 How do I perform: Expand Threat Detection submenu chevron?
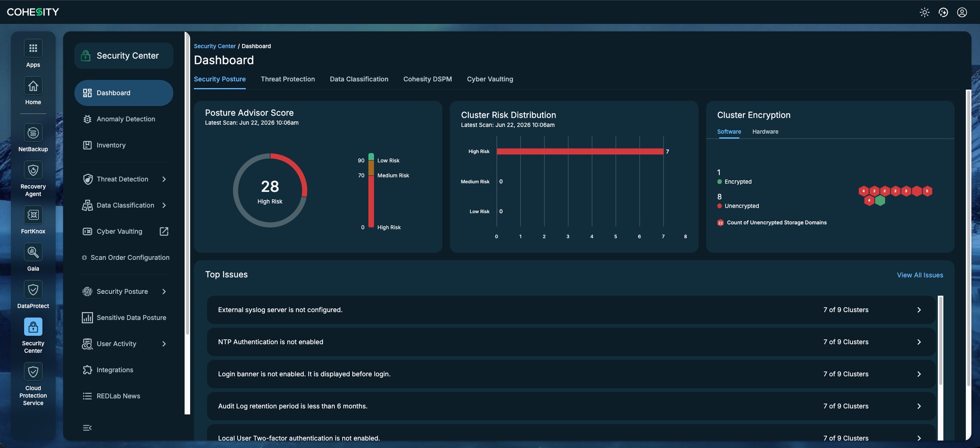coord(164,179)
